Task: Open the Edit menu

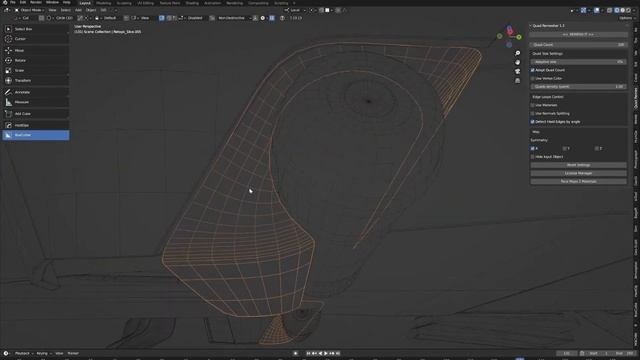Action: pyautogui.click(x=23, y=2)
